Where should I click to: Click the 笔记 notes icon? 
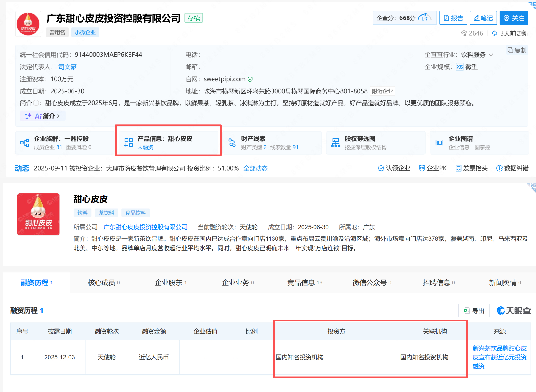[483, 18]
